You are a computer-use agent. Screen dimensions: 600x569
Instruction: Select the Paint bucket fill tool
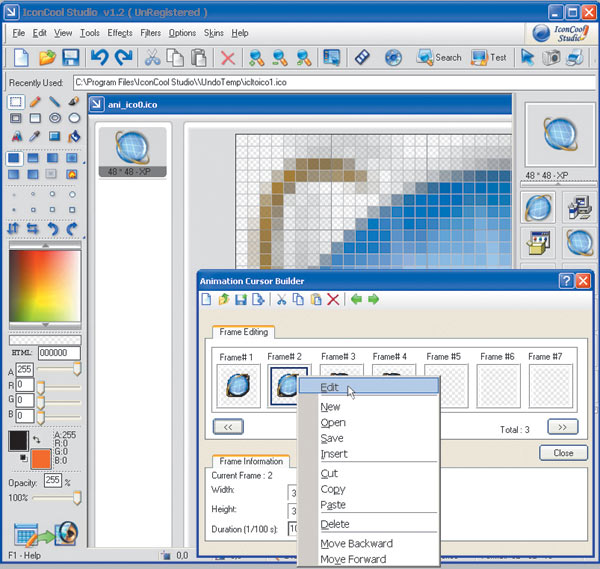(x=74, y=136)
